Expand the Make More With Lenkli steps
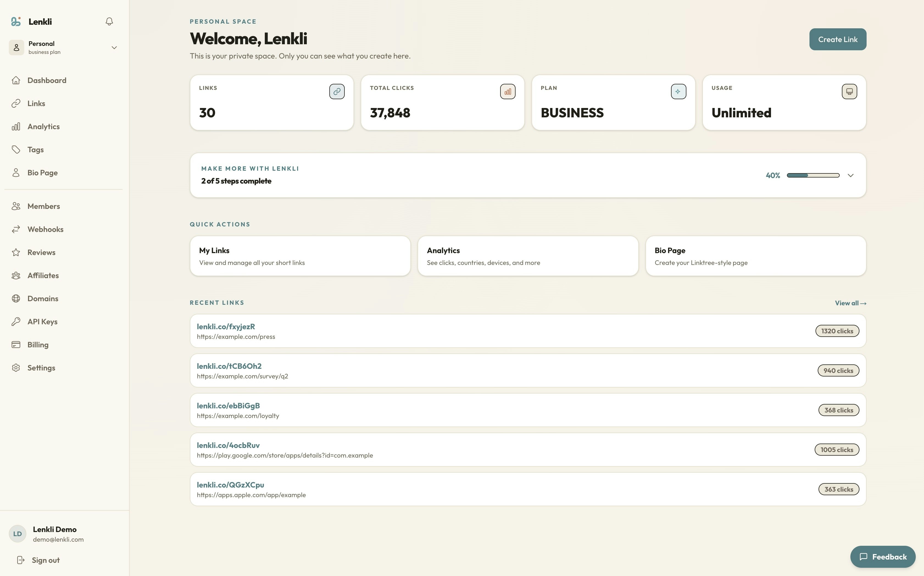924x576 pixels. [x=850, y=175]
